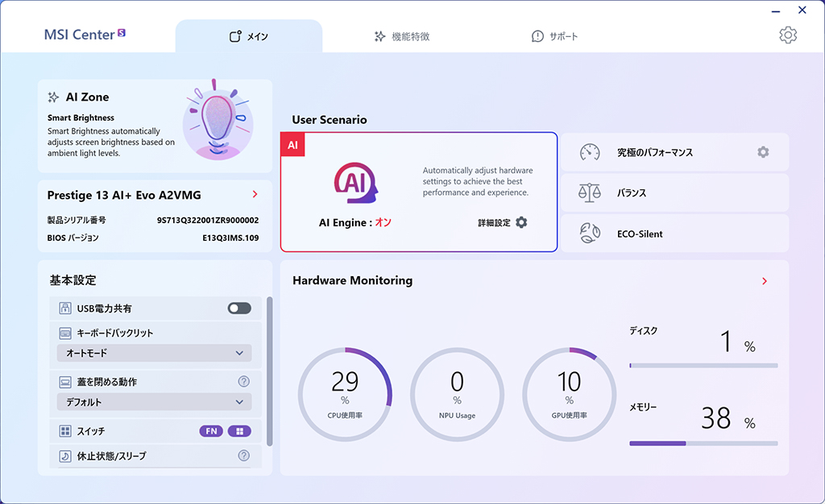Click the USB電力共有 lock icon
This screenshot has width=825, height=504.
click(x=65, y=308)
